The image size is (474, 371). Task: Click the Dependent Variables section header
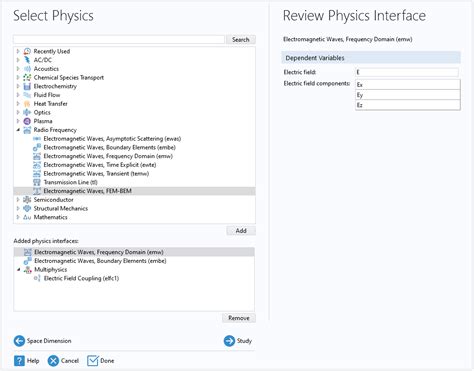click(x=371, y=58)
